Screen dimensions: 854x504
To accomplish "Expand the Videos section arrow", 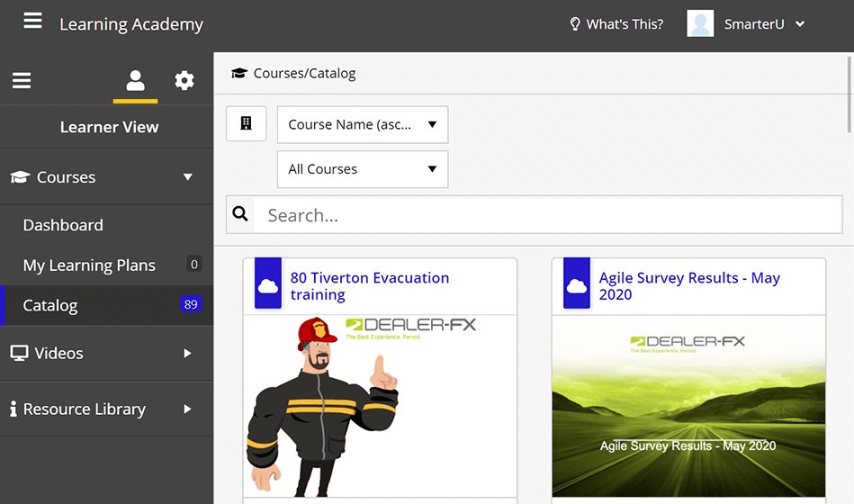I will [x=187, y=353].
